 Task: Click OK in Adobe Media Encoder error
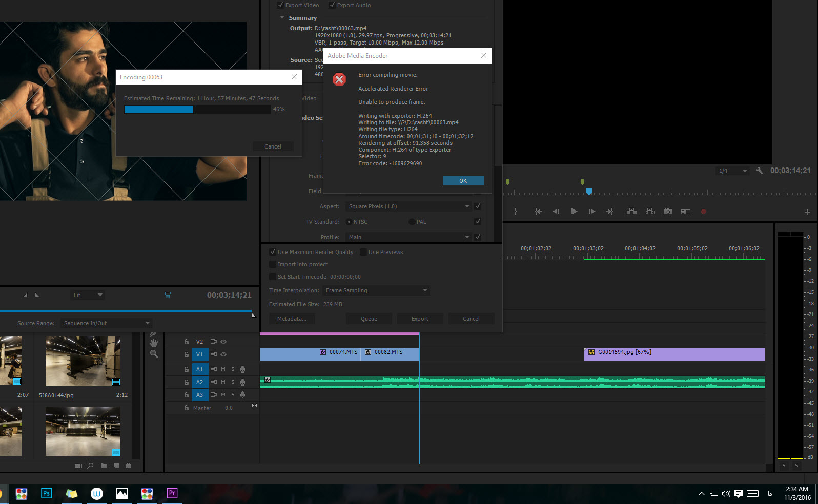463,181
